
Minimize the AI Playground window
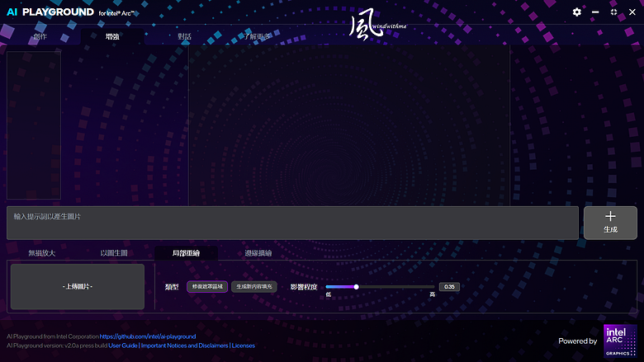tap(595, 12)
